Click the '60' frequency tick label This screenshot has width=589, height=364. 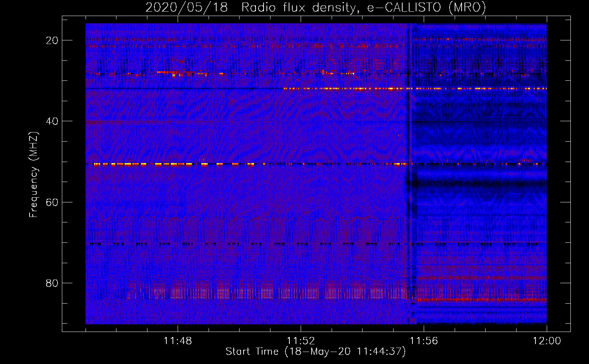pyautogui.click(x=52, y=202)
